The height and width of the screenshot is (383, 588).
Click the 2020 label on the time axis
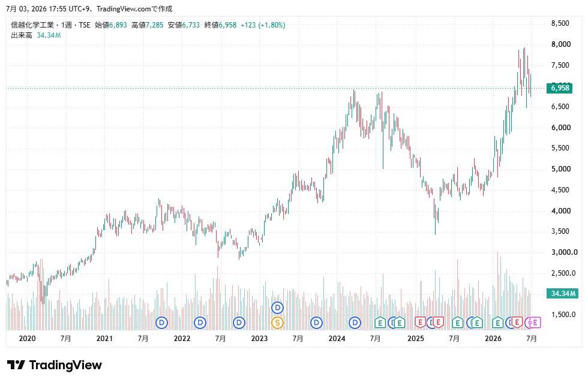click(27, 339)
